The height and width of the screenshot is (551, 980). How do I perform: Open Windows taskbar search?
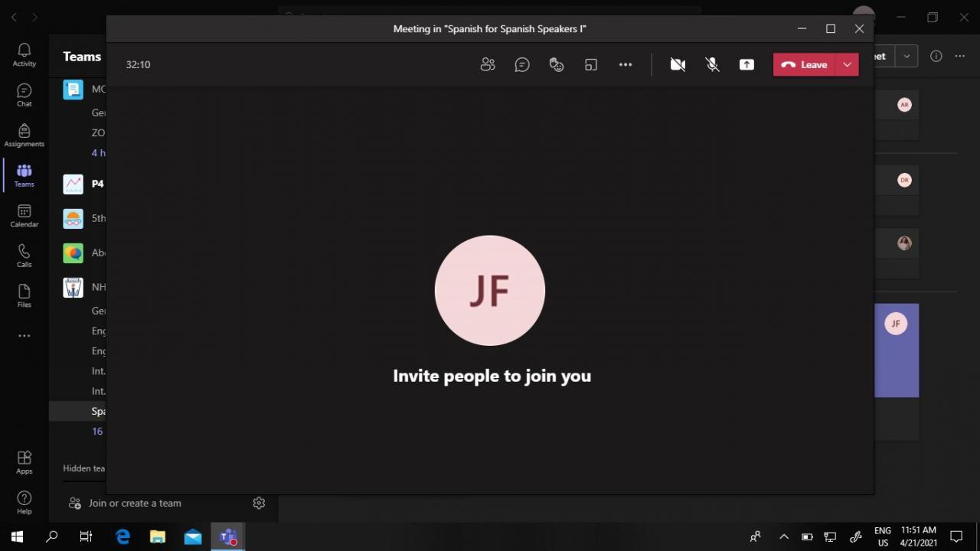[52, 536]
